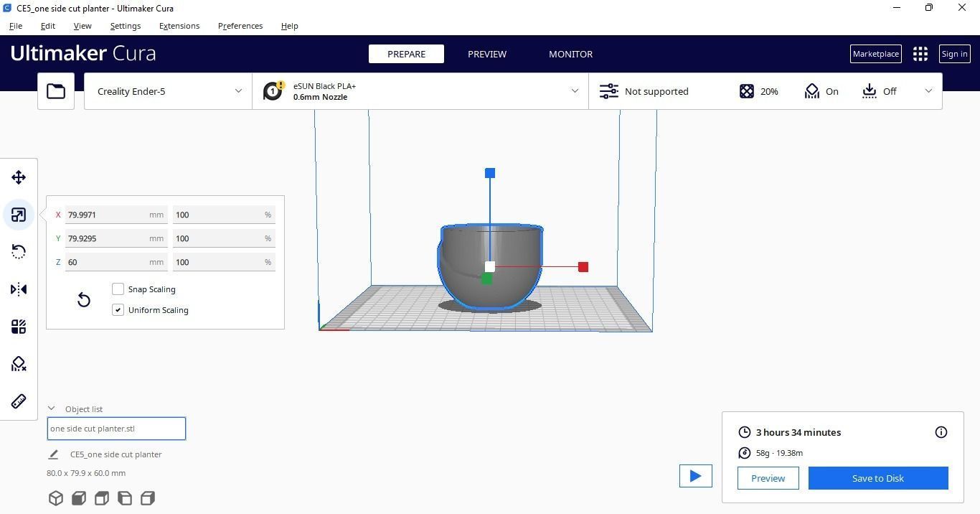Click the blue Z-axis scale handle

point(490,173)
